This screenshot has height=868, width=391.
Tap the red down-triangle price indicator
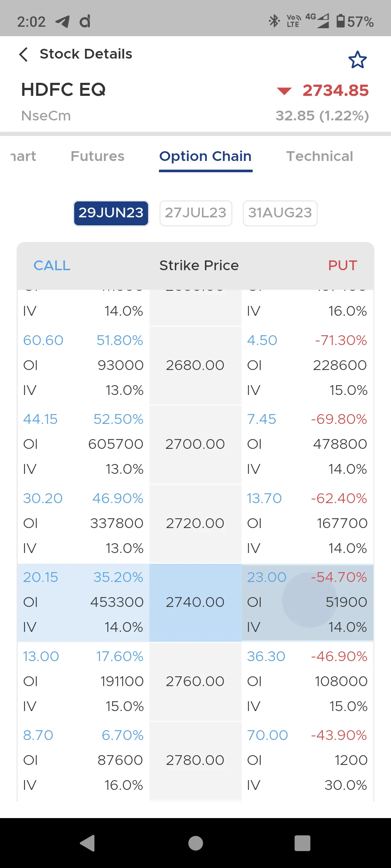point(284,91)
